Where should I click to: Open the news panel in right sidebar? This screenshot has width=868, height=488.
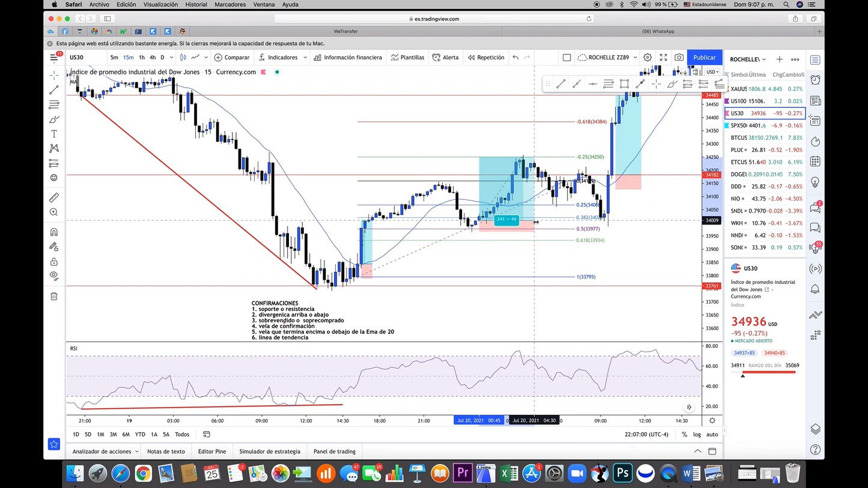[815, 101]
